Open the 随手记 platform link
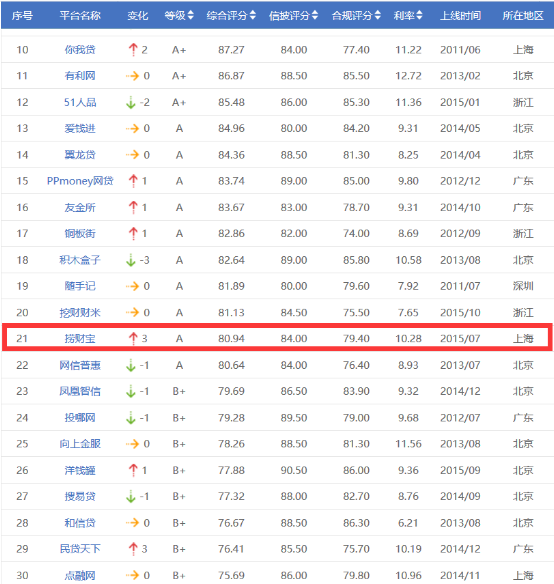Image resolution: width=554 pixels, height=584 pixels. click(80, 286)
